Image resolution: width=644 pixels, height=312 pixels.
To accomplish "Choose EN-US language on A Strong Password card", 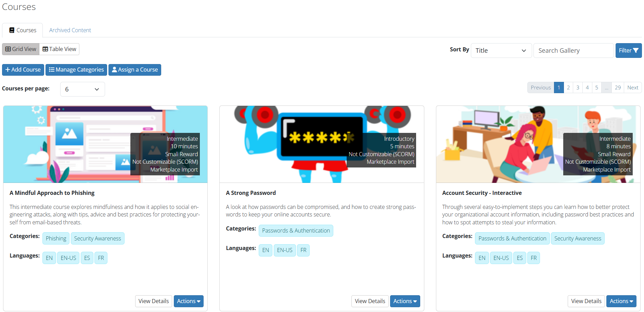I will click(285, 250).
